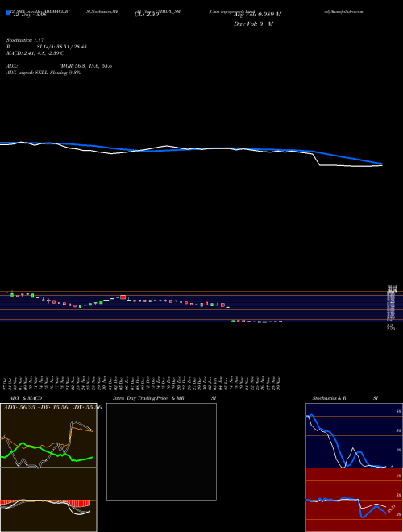Screen dimensions: 403x532
Task: Click the "Day Vol: 0 M" text
Action: 253,24
